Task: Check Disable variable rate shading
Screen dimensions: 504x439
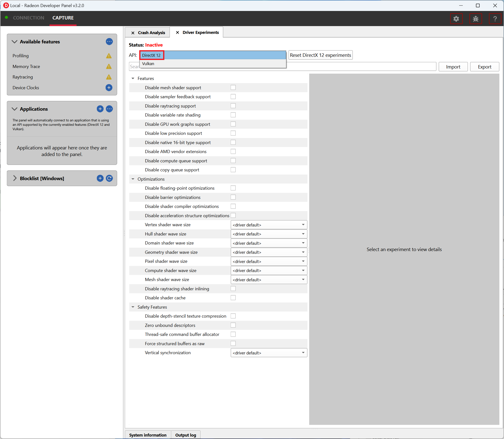Action: pos(233,115)
